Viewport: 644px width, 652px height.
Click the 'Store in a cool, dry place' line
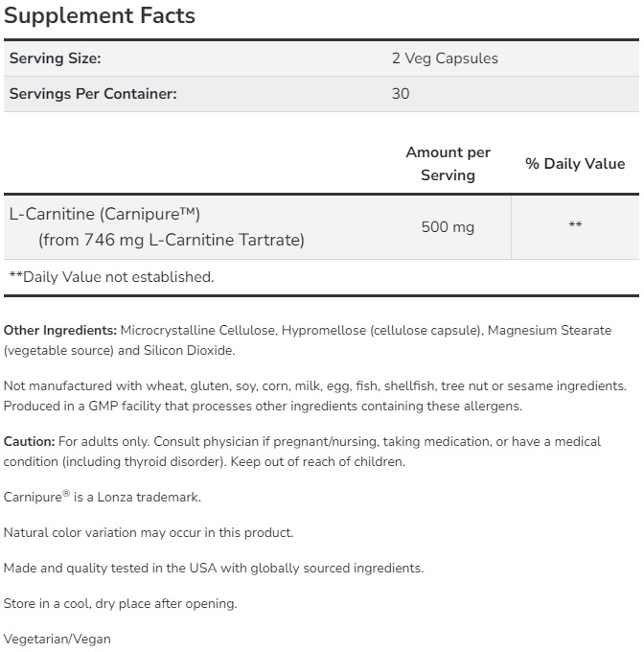pos(120,603)
